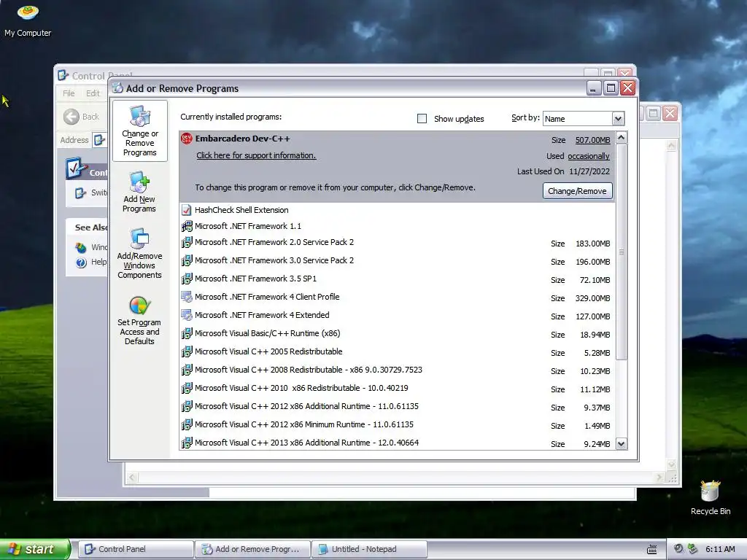Click the keyboard icon in the taskbar
Viewport: 747px width, 560px height.
651,550
